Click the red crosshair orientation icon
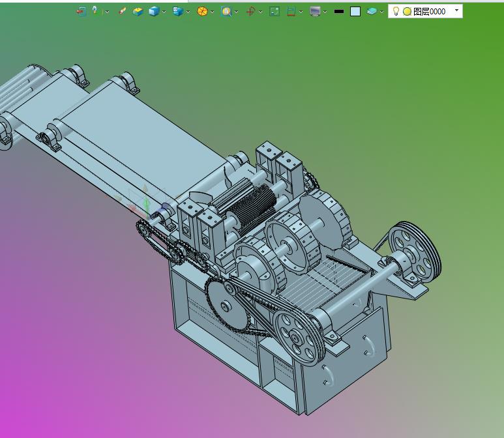The height and width of the screenshot is (438, 504). pos(250,11)
